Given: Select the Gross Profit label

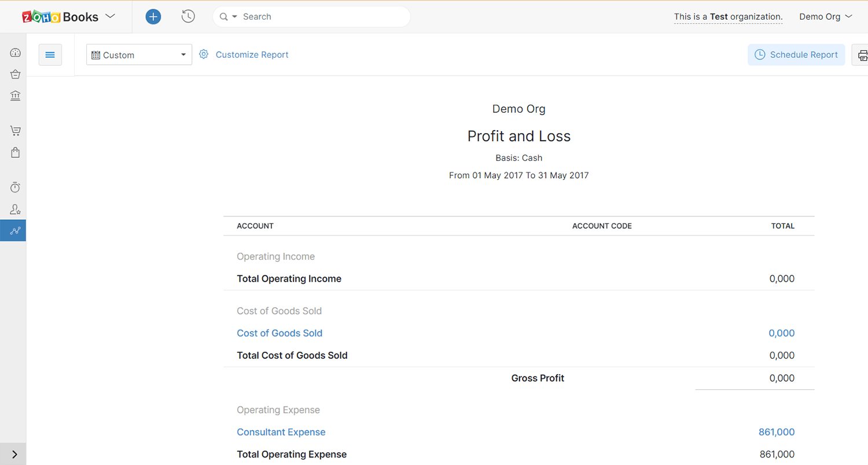Looking at the screenshot, I should 538,378.
